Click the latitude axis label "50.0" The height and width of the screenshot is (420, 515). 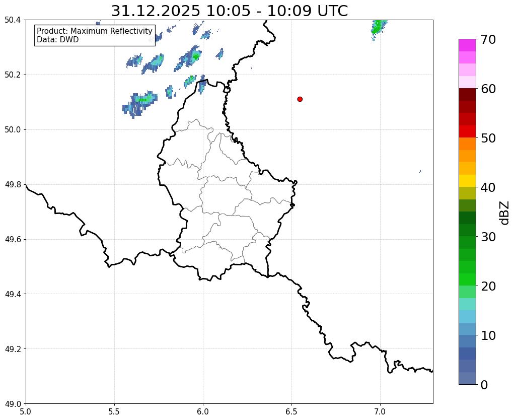[x=13, y=130]
